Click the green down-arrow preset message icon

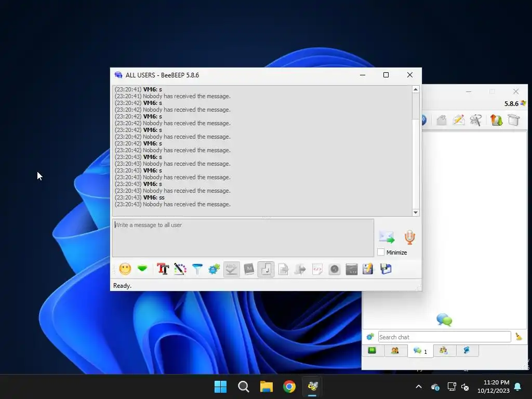142,269
